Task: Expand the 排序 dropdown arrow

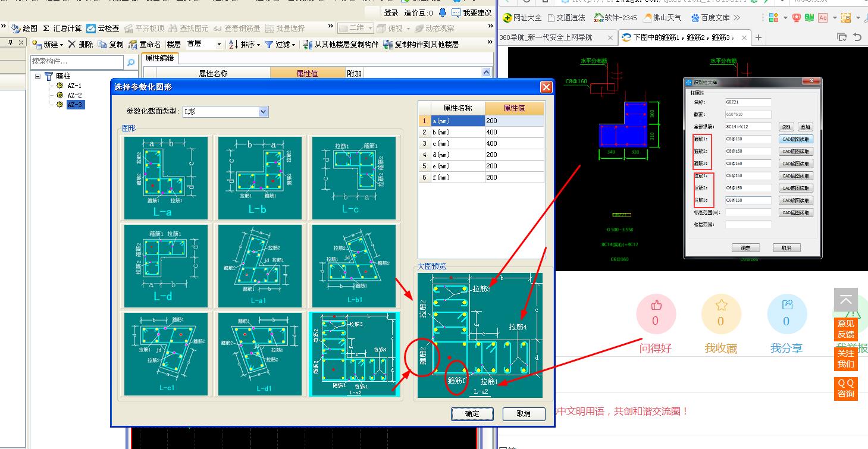Action: pos(258,45)
